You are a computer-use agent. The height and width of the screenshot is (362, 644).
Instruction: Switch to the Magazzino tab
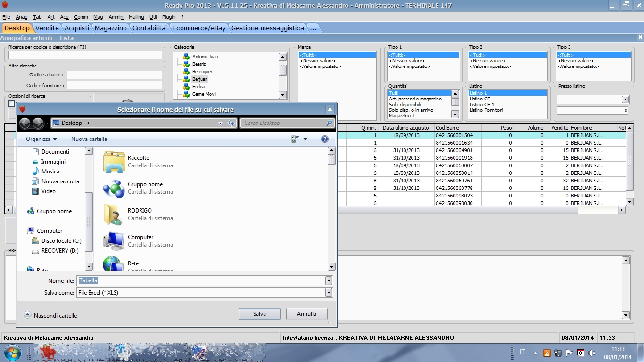(111, 28)
